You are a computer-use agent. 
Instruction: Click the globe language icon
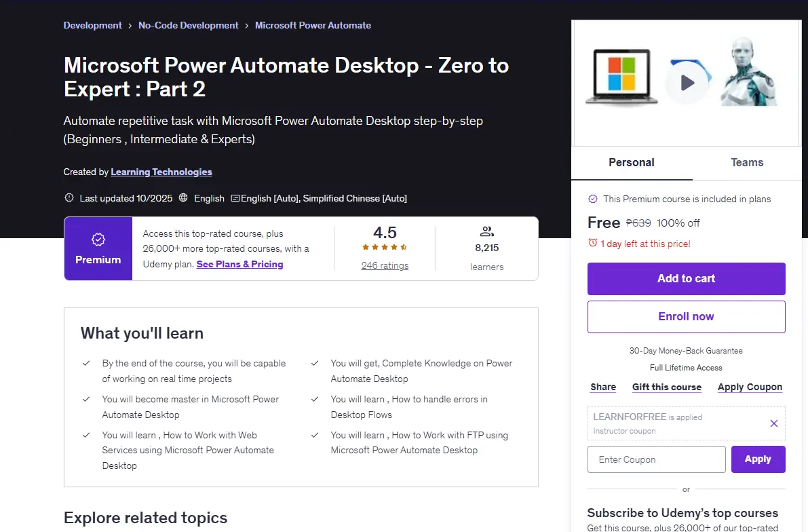pyautogui.click(x=183, y=198)
